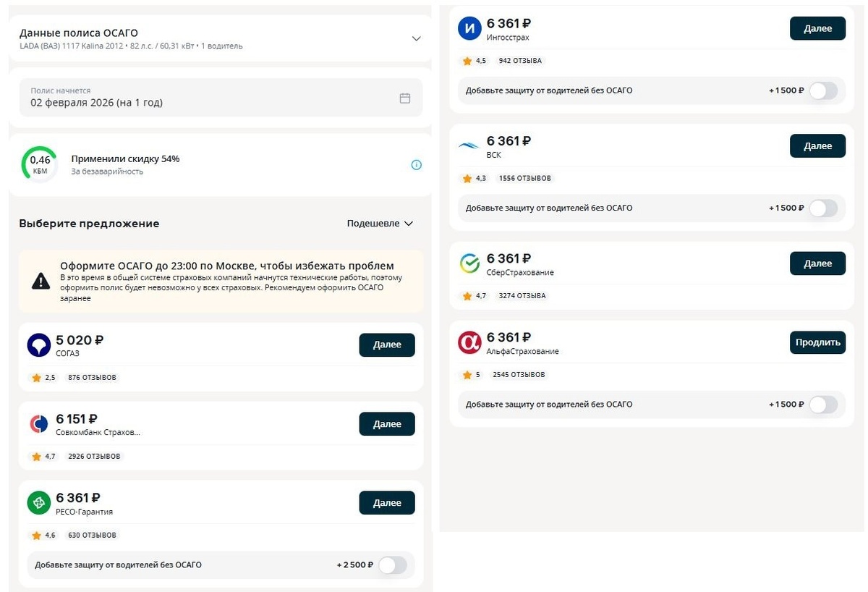Click the Совкомбанк Страхование logo
This screenshot has height=592, width=868.
pos(39,424)
